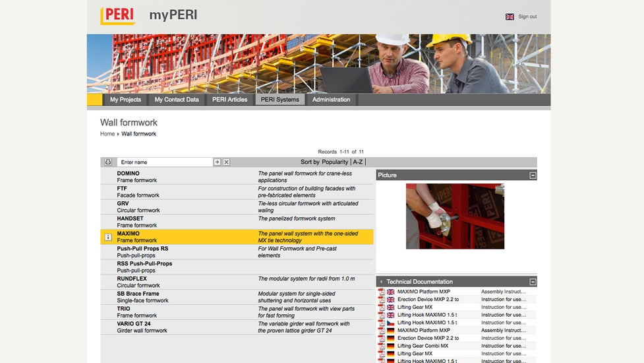Clear the name search with X icon
Viewport: 644px width, 363px height.
point(226,162)
